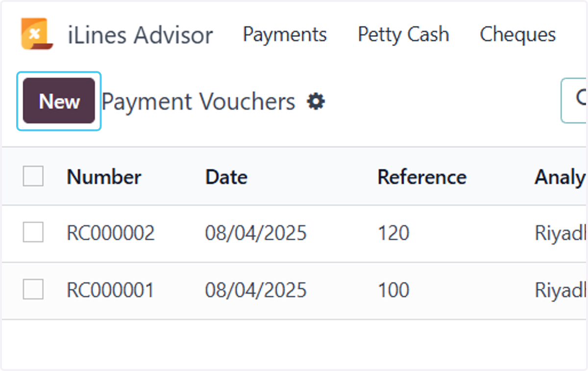This screenshot has height=371, width=588.
Task: Click the New button to create voucher
Action: point(59,101)
